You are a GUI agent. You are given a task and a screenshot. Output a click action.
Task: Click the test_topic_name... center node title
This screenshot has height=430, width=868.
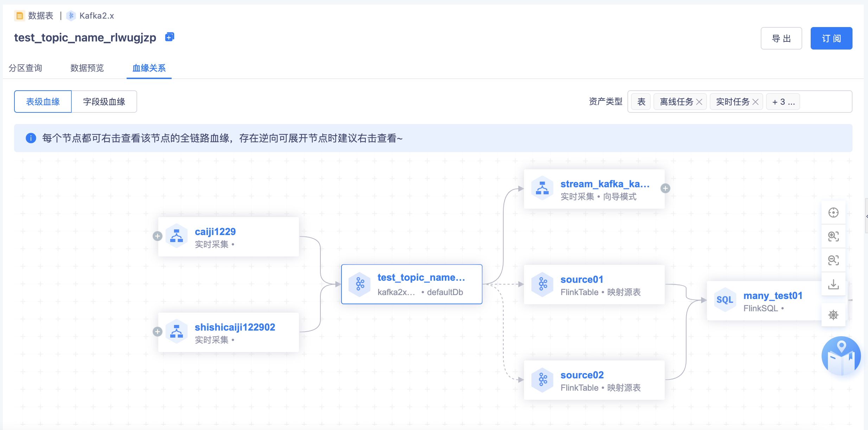tap(421, 278)
